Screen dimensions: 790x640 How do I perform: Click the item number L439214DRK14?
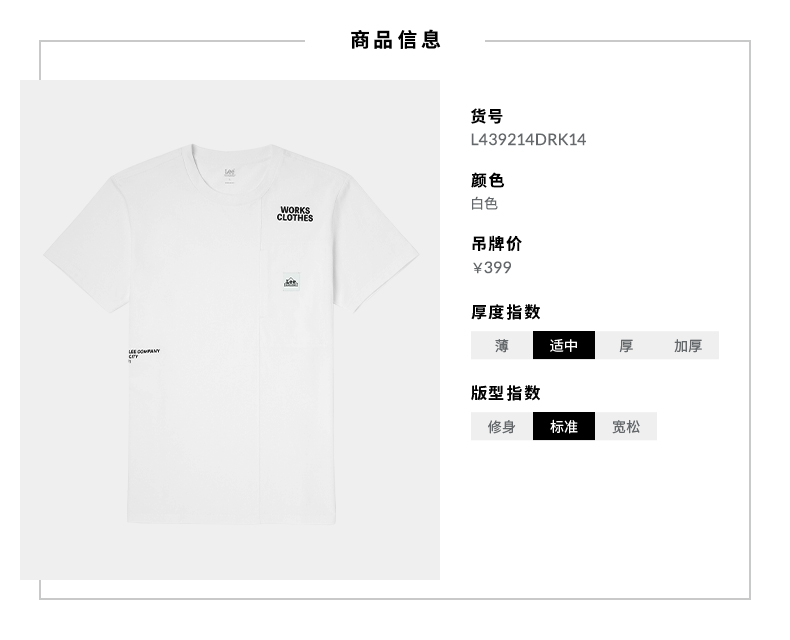click(529, 140)
